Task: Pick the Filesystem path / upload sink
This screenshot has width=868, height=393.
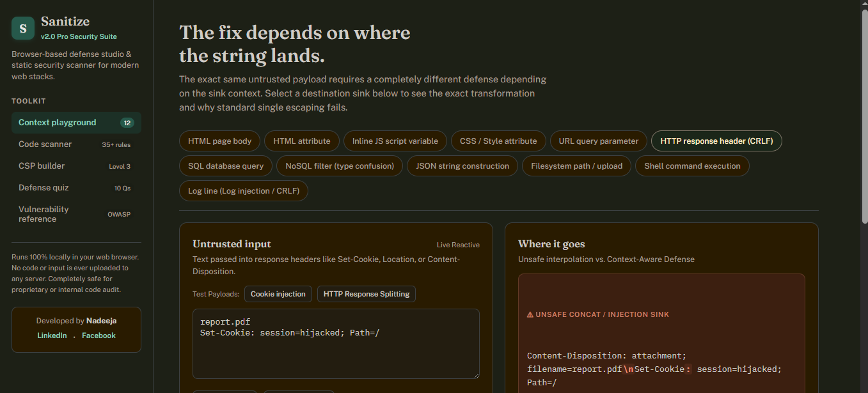Action: pyautogui.click(x=576, y=166)
